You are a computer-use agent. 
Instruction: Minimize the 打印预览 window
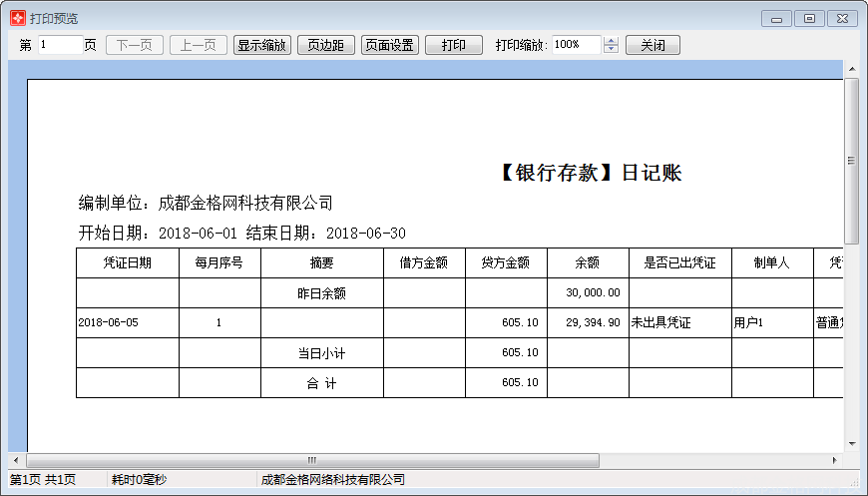click(x=776, y=18)
